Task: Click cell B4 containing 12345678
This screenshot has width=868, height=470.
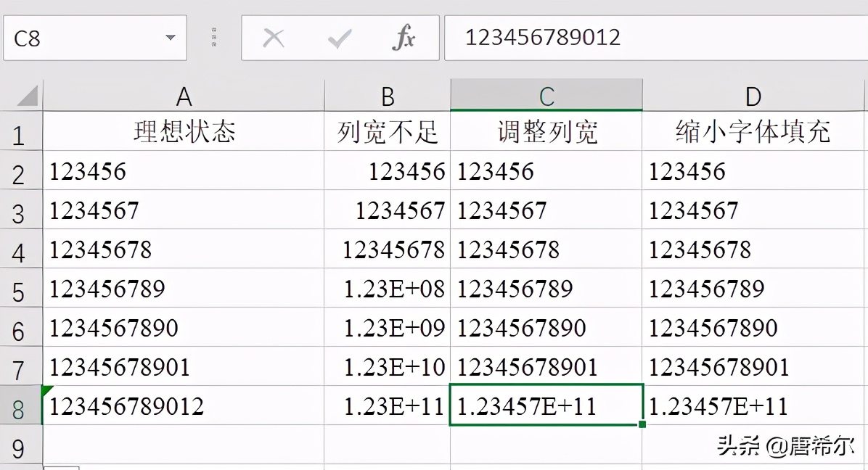Action: [388, 250]
